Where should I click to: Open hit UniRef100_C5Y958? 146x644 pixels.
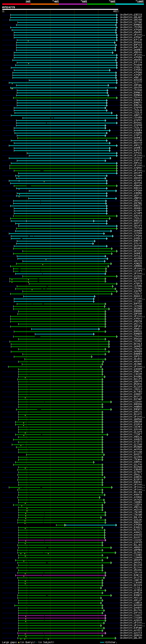point(131,27)
